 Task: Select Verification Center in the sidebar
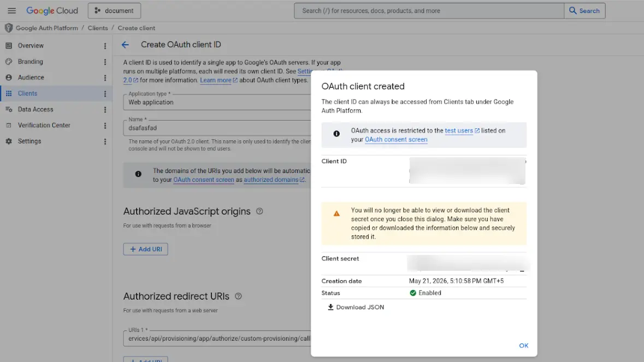pyautogui.click(x=44, y=125)
